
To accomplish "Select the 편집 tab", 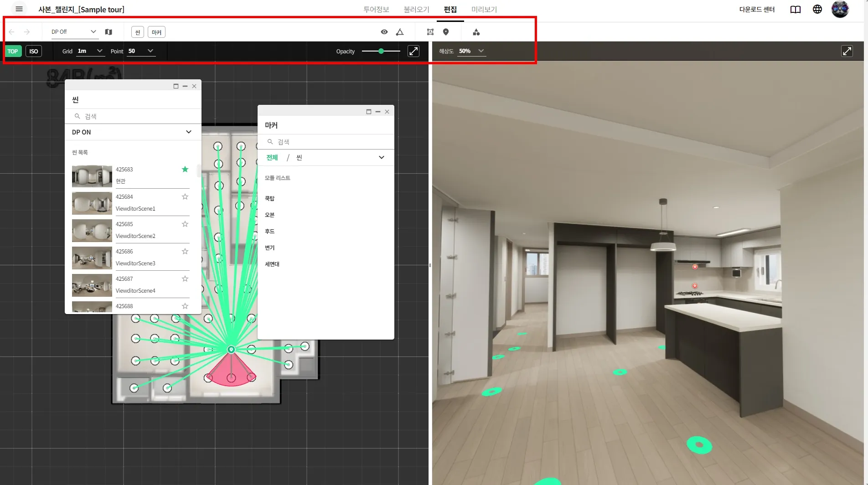I will [450, 10].
